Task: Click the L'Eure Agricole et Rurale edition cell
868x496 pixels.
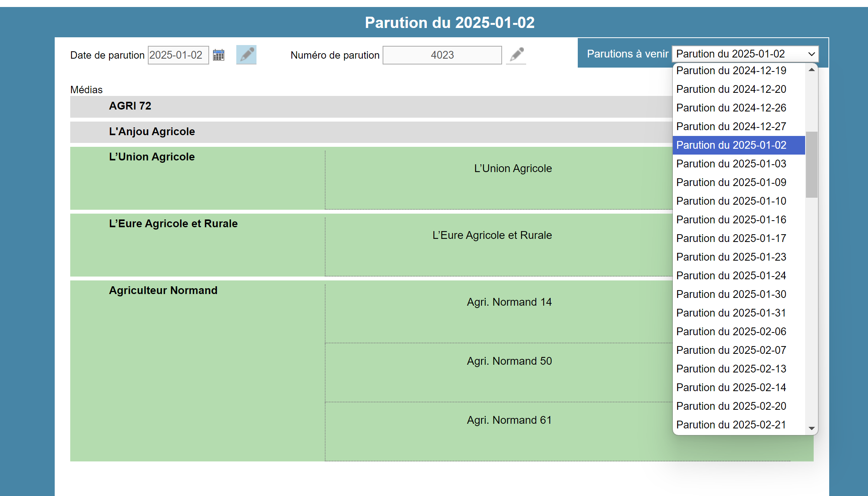Action: 492,235
